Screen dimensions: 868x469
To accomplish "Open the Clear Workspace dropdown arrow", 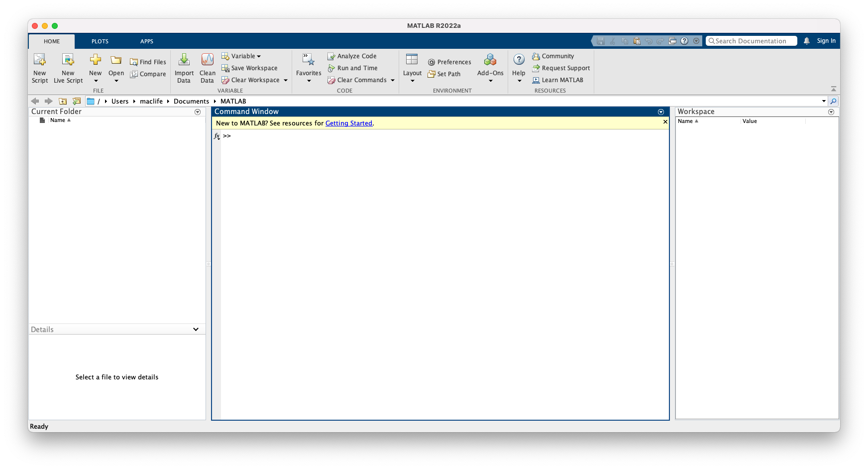I will point(285,80).
